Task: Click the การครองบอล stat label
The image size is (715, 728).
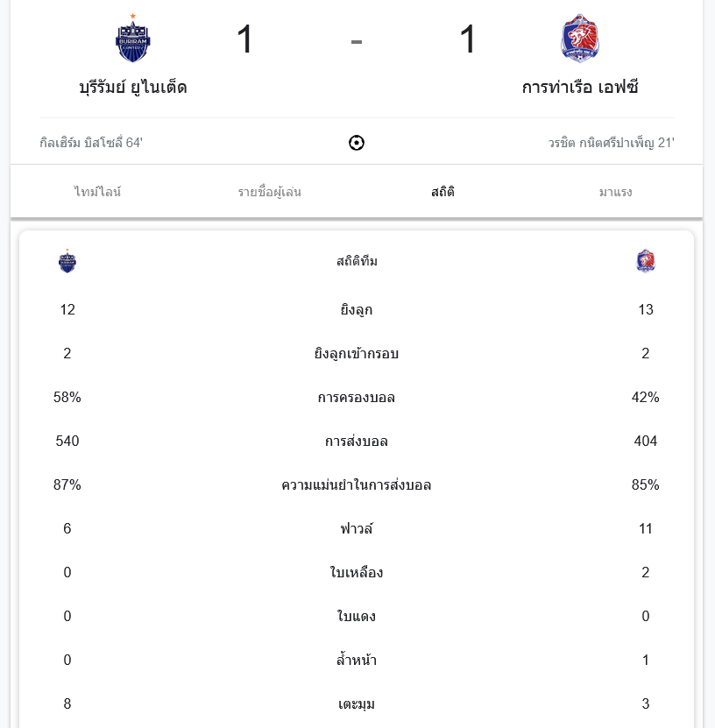Action: coord(357,398)
